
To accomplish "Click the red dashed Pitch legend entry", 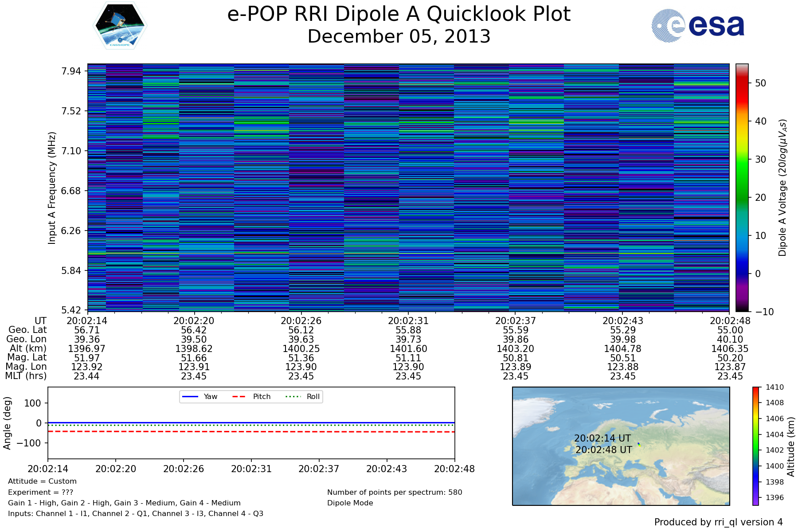I will [251, 396].
